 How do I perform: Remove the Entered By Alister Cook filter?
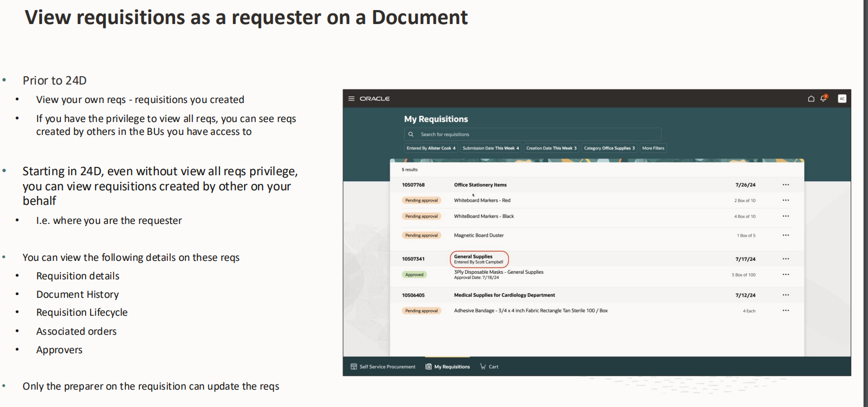coord(430,148)
